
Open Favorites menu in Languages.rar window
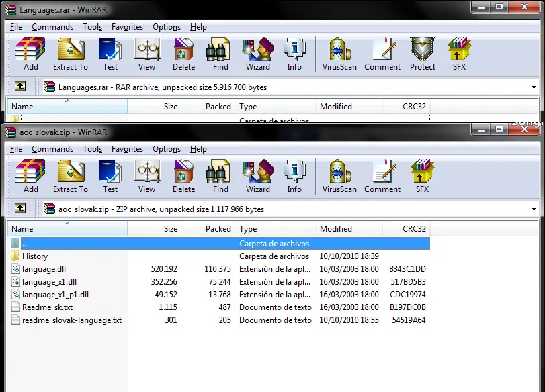point(127,27)
